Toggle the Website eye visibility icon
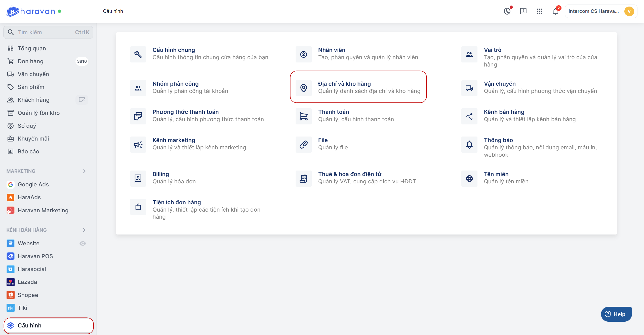 pos(83,243)
